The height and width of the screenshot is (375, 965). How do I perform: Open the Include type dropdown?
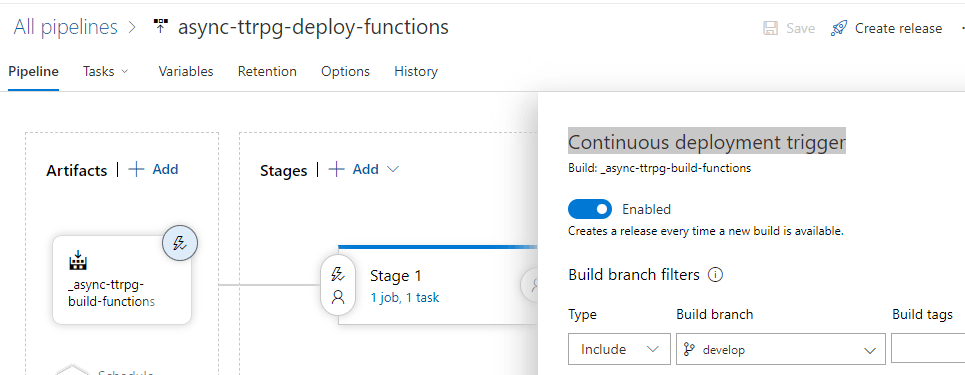pyautogui.click(x=619, y=349)
